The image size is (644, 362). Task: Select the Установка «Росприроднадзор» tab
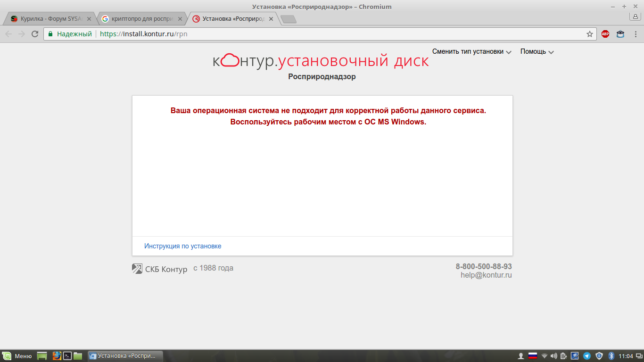click(232, 19)
